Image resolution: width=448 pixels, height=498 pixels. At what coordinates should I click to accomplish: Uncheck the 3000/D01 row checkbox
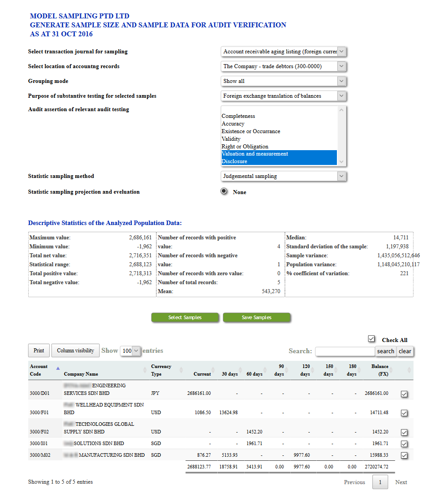[x=404, y=394]
